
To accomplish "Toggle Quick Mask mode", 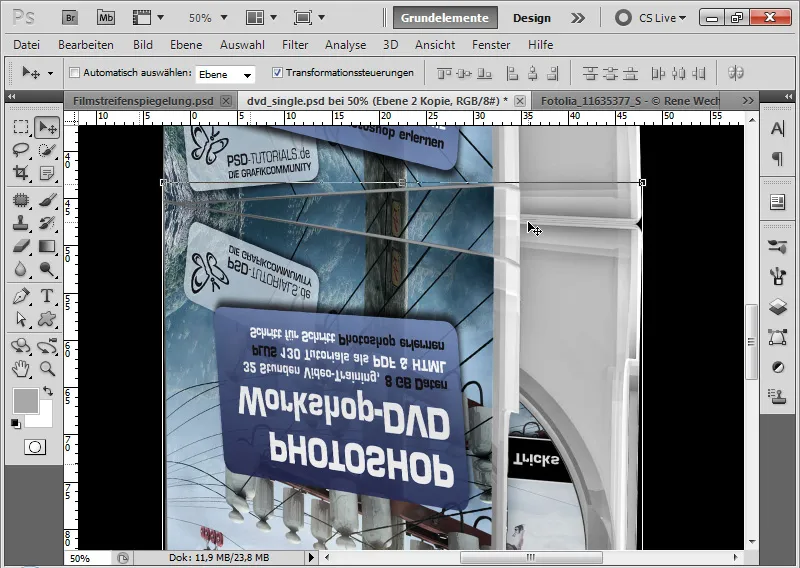I will [35, 447].
